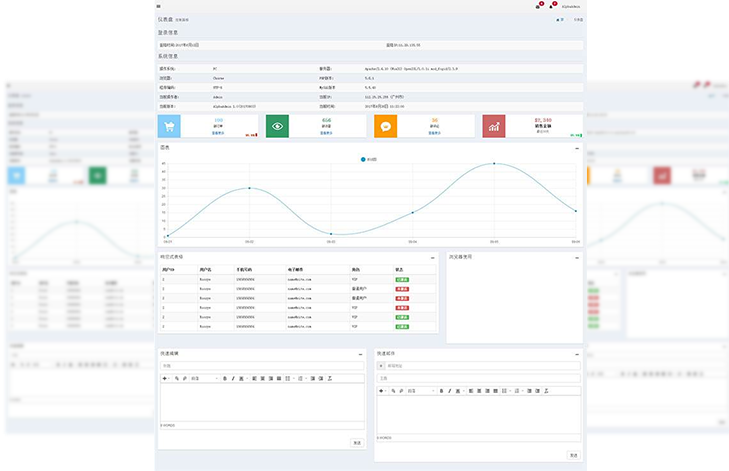Viewport: 729px width, 471px height.
Task: Click send button in quick mail panel
Action: coord(573,454)
